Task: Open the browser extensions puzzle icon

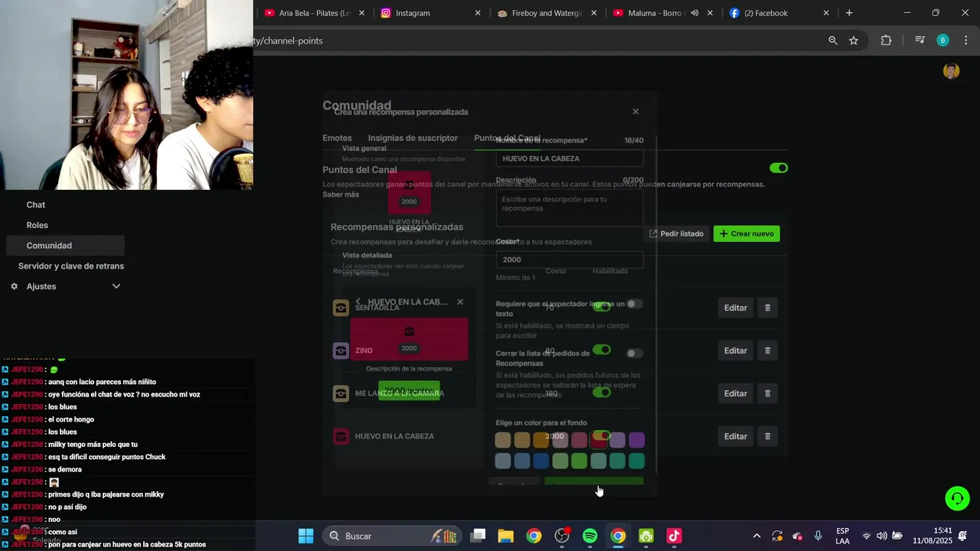Action: [x=886, y=41]
